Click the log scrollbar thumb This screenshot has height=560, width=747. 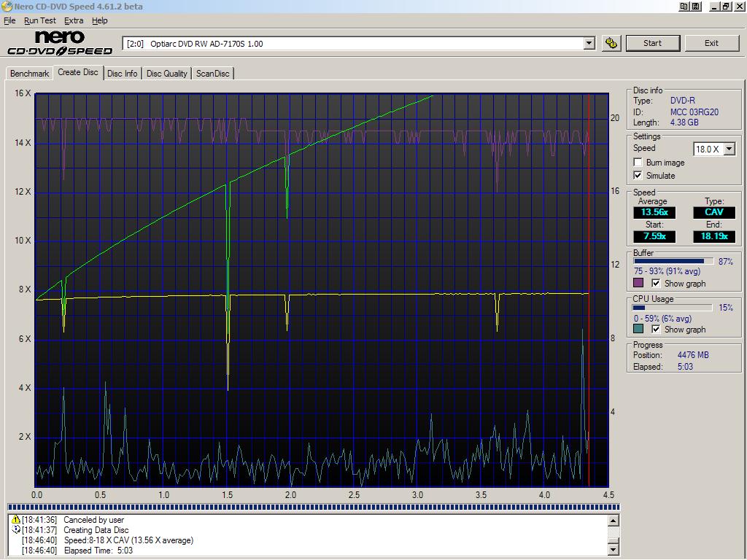(x=614, y=540)
